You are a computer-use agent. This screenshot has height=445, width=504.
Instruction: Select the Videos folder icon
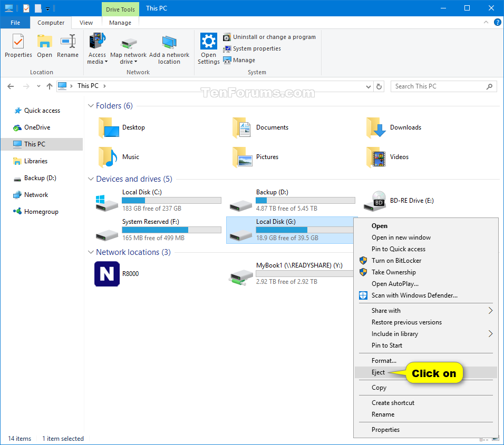tap(376, 157)
